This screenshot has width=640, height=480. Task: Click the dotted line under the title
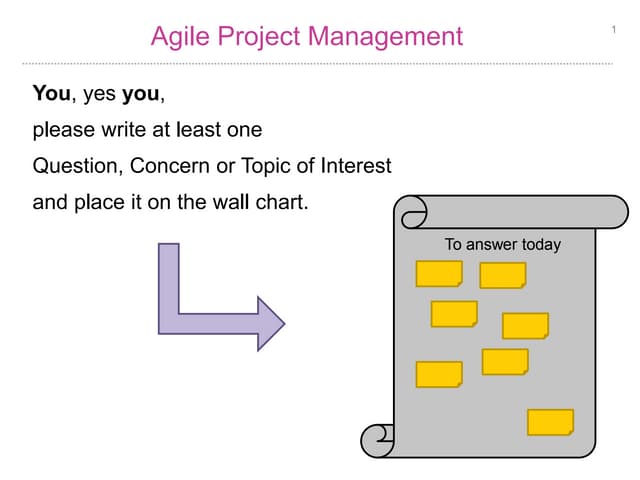click(x=320, y=63)
